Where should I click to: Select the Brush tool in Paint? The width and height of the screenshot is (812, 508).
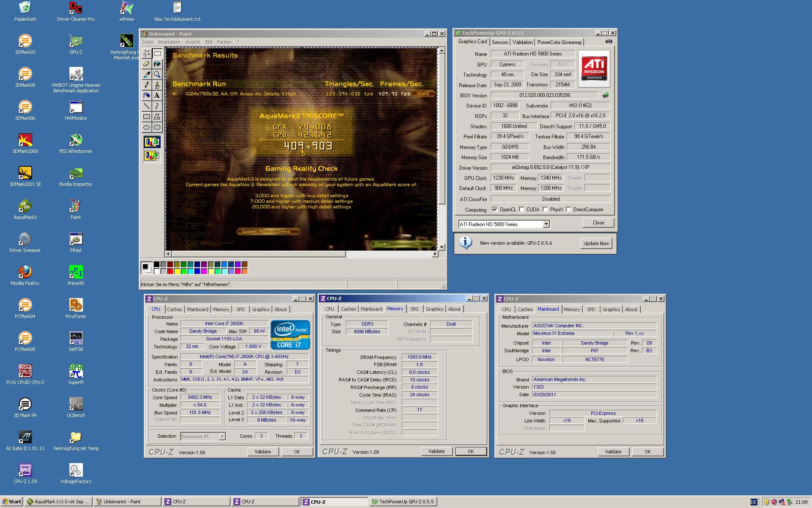[157, 85]
